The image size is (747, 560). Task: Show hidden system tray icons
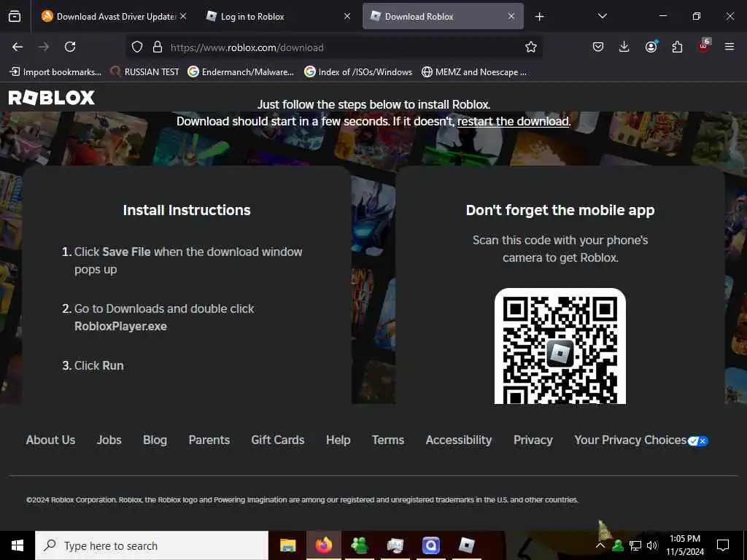(x=600, y=545)
